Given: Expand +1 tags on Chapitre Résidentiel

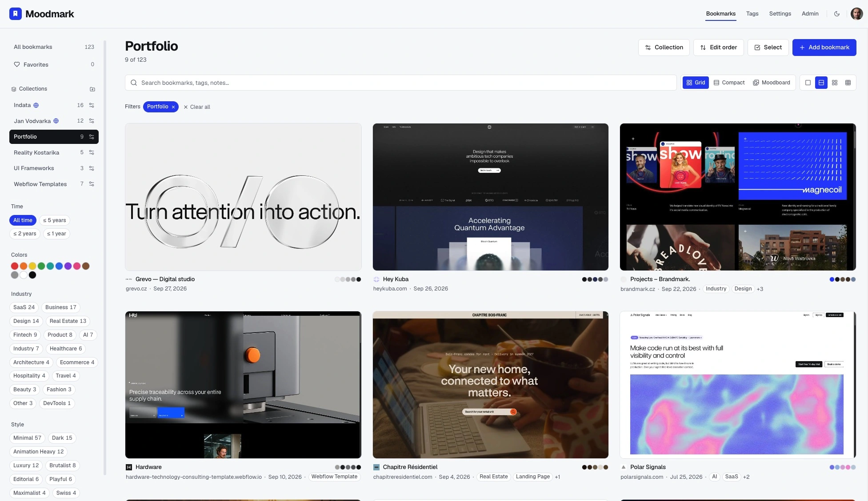Looking at the screenshot, I should (557, 477).
